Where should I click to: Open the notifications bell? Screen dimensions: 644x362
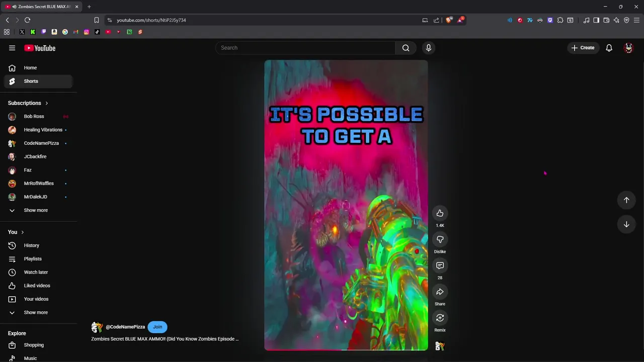(609, 48)
